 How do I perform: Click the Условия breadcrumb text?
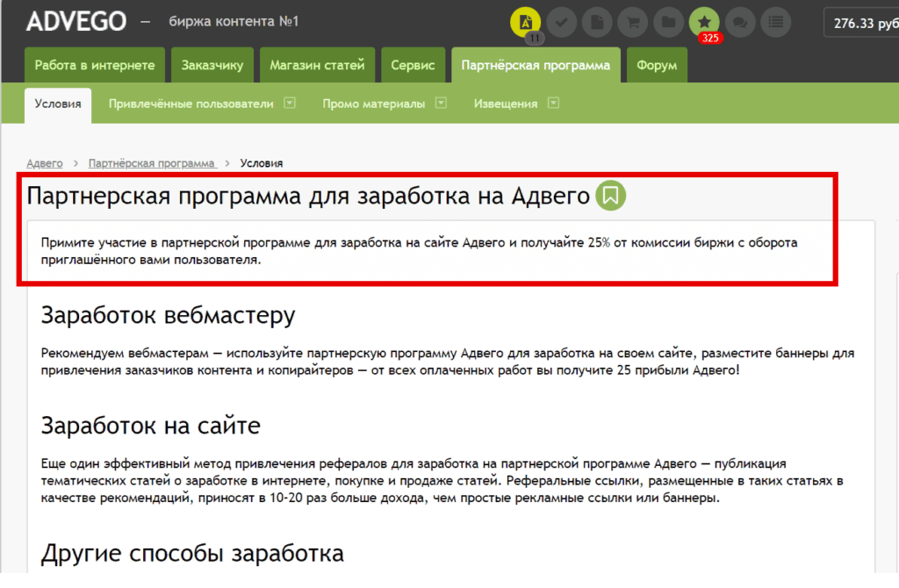click(262, 163)
